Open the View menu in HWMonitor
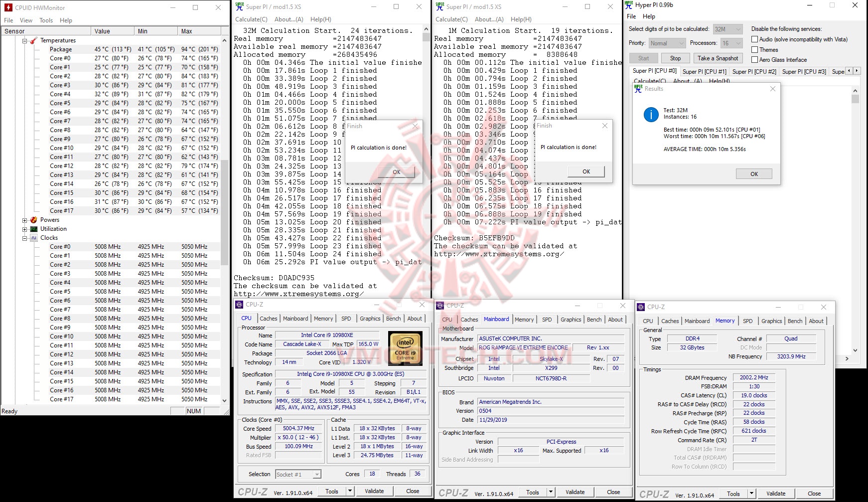The width and height of the screenshot is (868, 502). tap(26, 20)
